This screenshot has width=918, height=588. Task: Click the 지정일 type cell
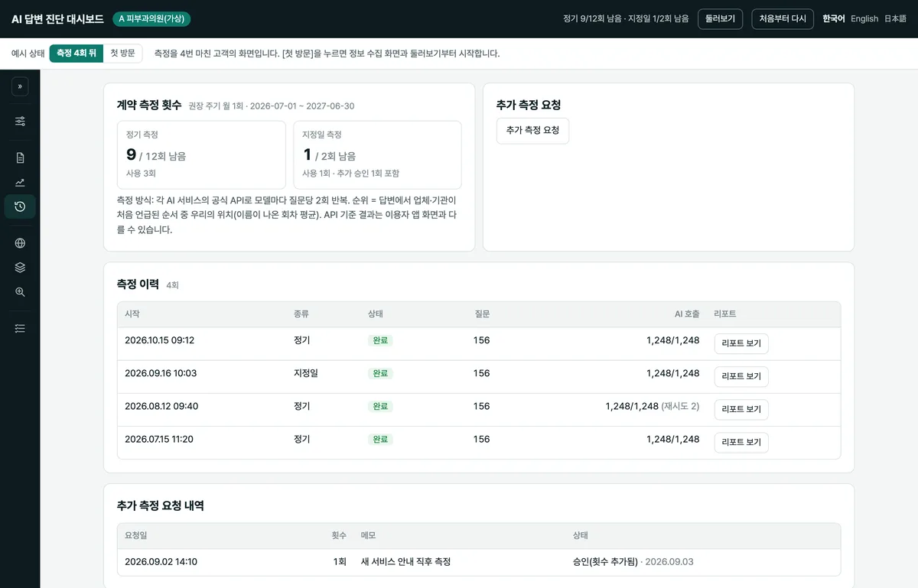[306, 373]
